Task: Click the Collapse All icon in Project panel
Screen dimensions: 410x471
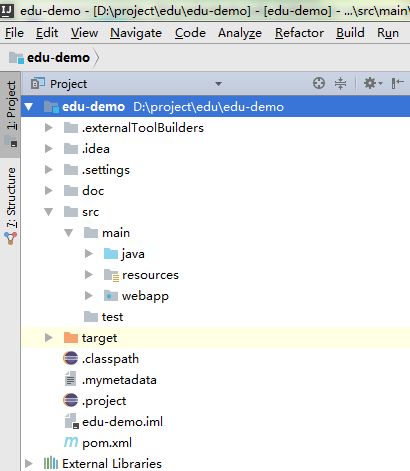Action: pyautogui.click(x=340, y=83)
